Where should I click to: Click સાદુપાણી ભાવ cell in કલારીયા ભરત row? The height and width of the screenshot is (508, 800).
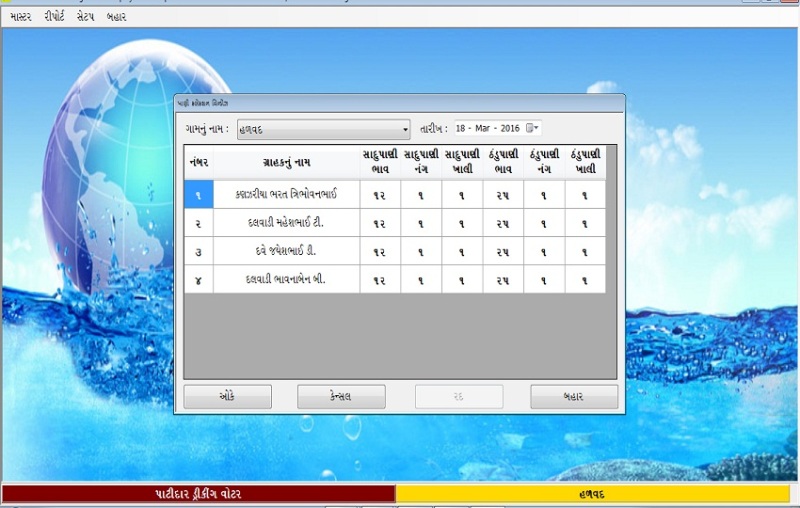tap(380, 194)
